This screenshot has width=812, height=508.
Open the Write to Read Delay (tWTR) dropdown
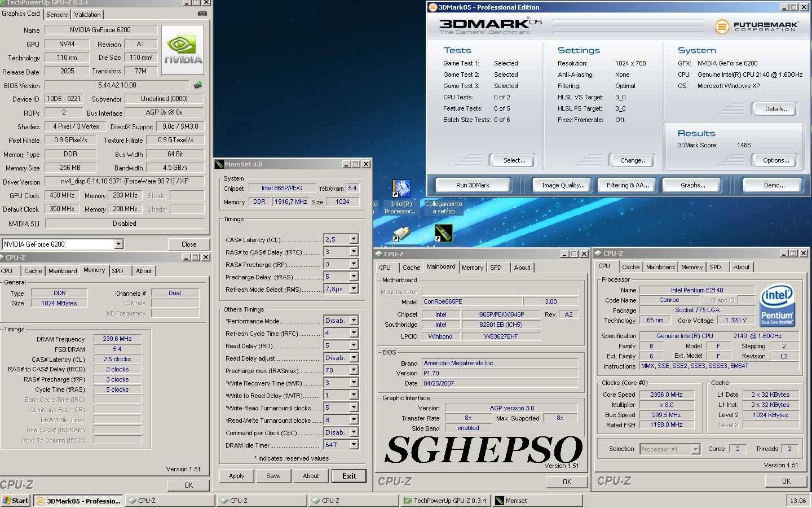[x=354, y=395]
